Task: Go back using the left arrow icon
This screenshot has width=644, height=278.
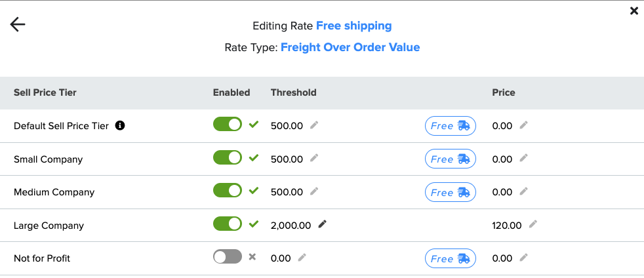Action: [18, 25]
